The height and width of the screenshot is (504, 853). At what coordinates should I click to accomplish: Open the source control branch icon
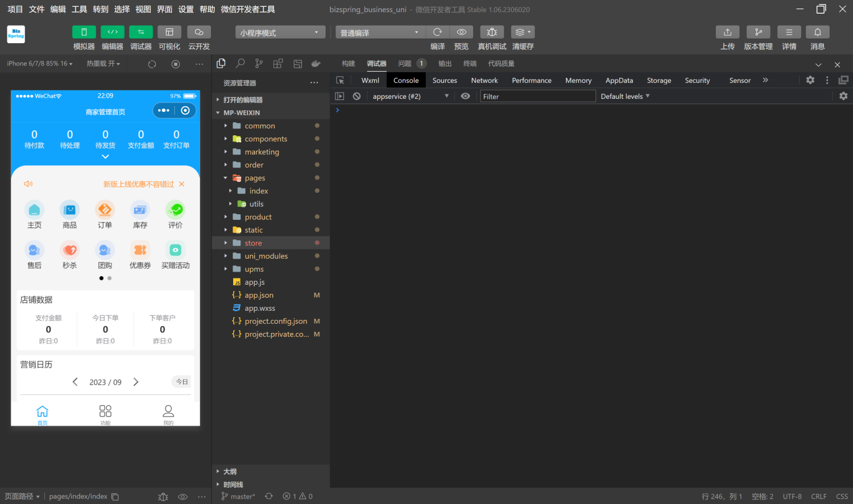259,64
